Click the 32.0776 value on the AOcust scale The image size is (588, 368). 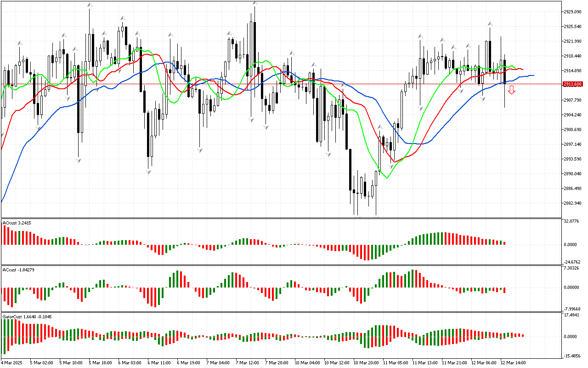point(572,221)
